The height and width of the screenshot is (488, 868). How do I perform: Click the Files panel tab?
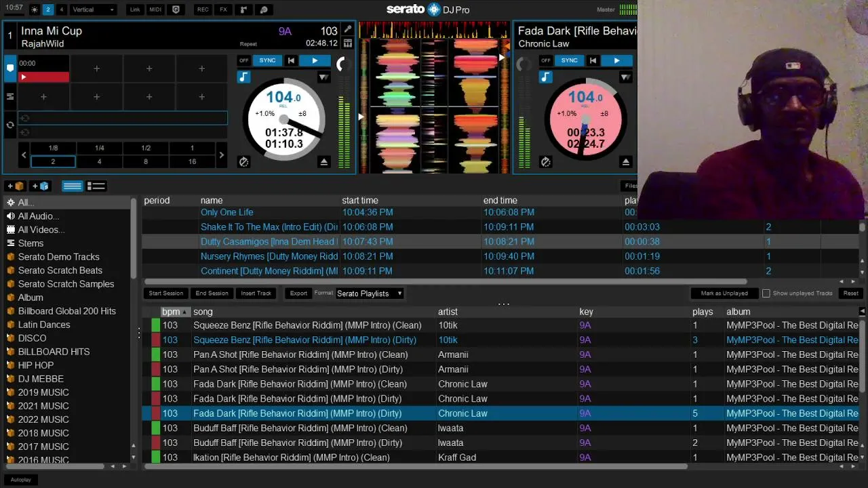point(631,186)
